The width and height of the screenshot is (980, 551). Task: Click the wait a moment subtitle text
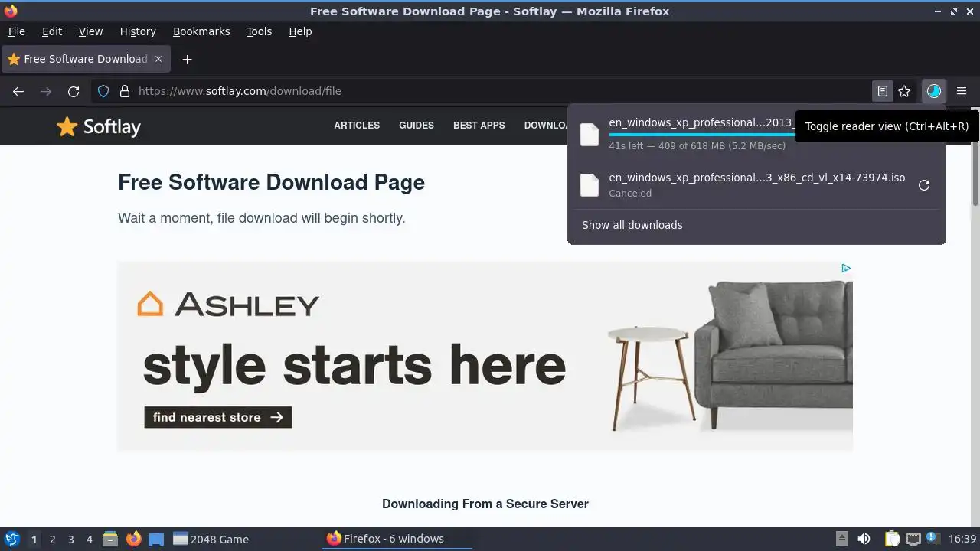(x=261, y=218)
